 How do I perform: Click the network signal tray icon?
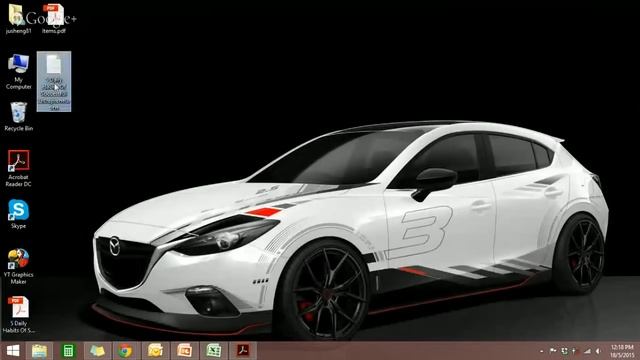pos(587,351)
